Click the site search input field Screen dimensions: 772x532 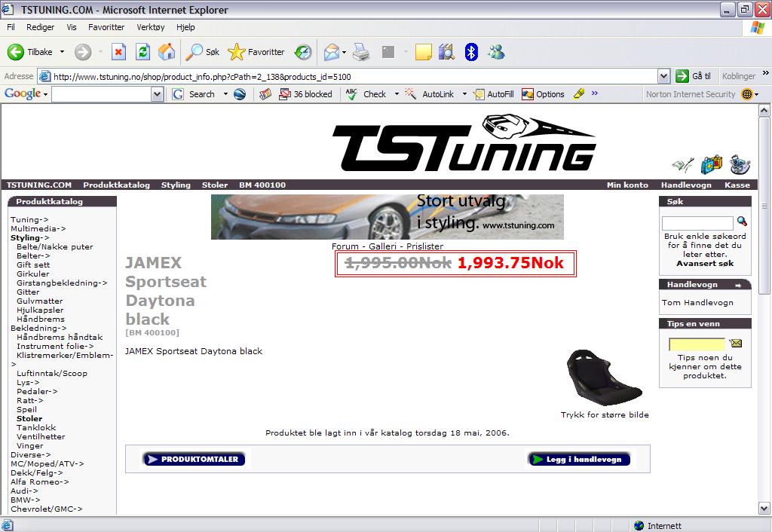coord(697,223)
